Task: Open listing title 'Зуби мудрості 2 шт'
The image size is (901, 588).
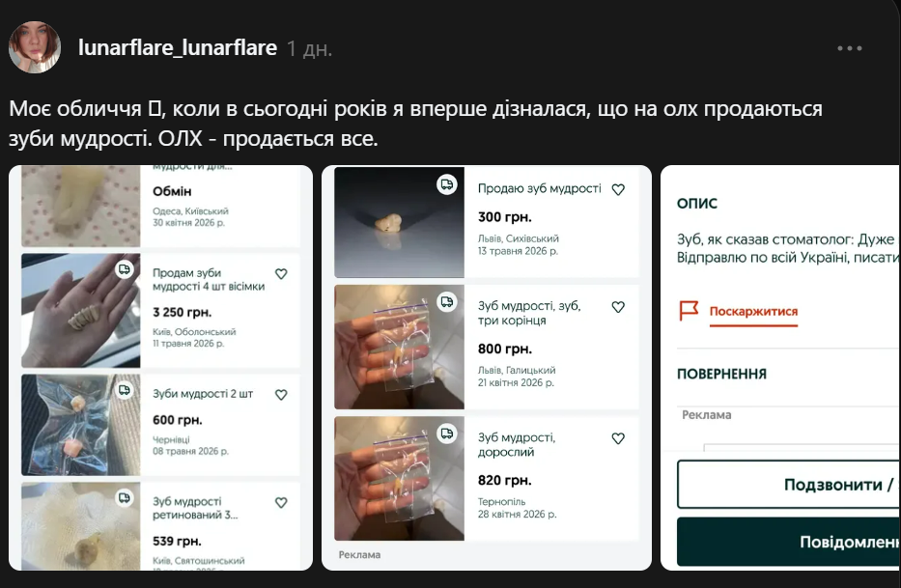Action: tap(203, 394)
